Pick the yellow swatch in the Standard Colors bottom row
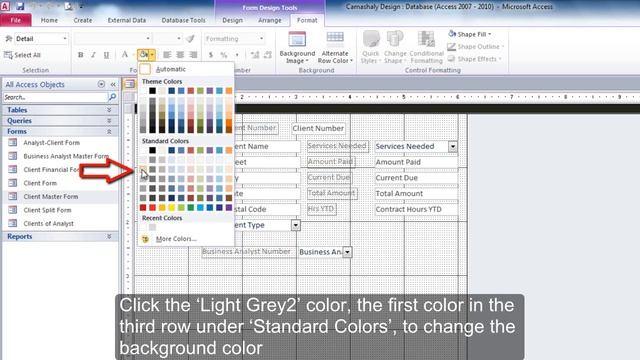 click(x=171, y=207)
